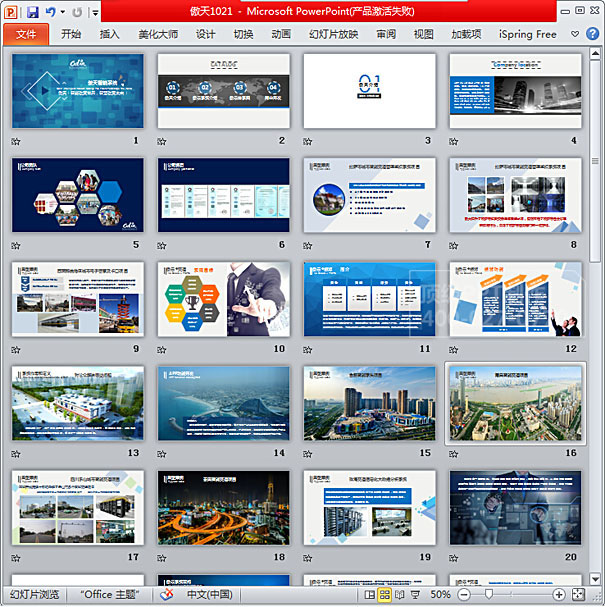Screen dimensions: 605x607
Task: Minimize the ribbon using the caret
Action: click(575, 34)
